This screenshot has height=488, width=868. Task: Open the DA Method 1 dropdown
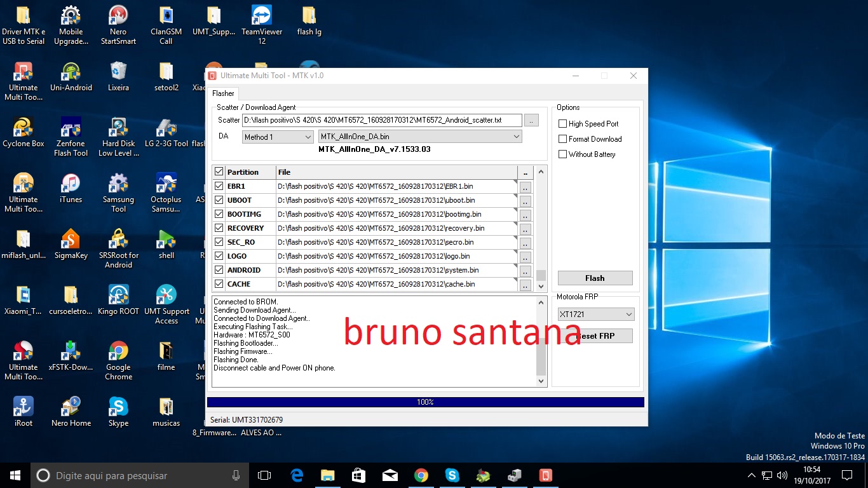point(278,137)
